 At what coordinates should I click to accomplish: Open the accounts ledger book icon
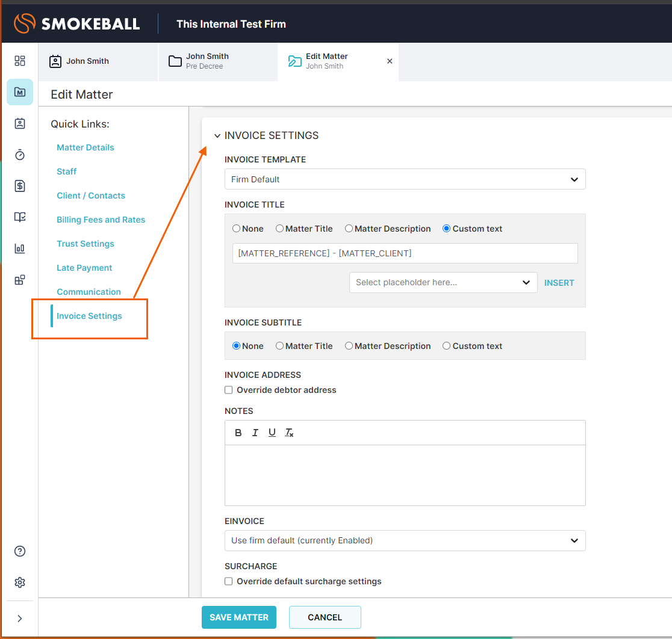pyautogui.click(x=20, y=217)
